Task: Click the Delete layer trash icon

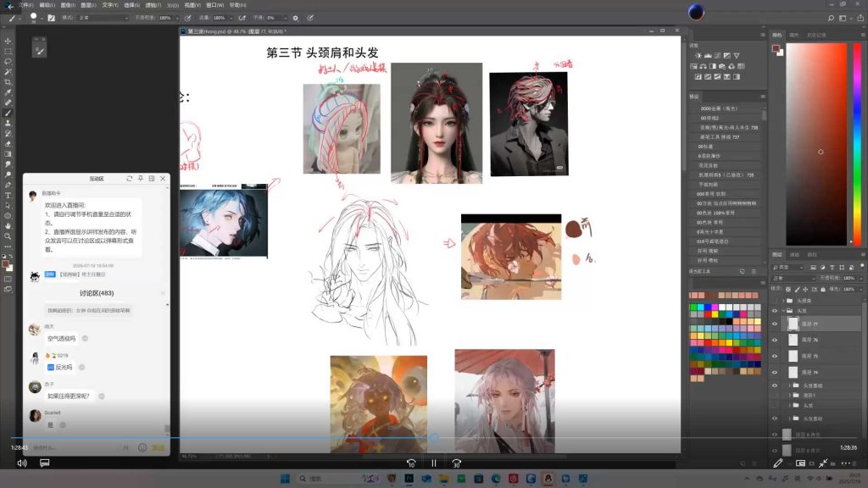Action: pos(856,462)
